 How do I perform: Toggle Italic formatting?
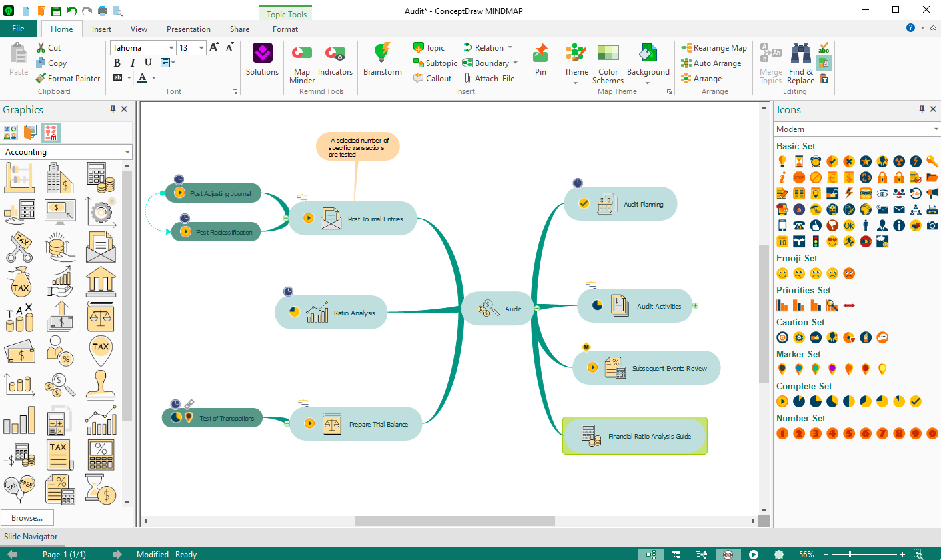pyautogui.click(x=133, y=63)
